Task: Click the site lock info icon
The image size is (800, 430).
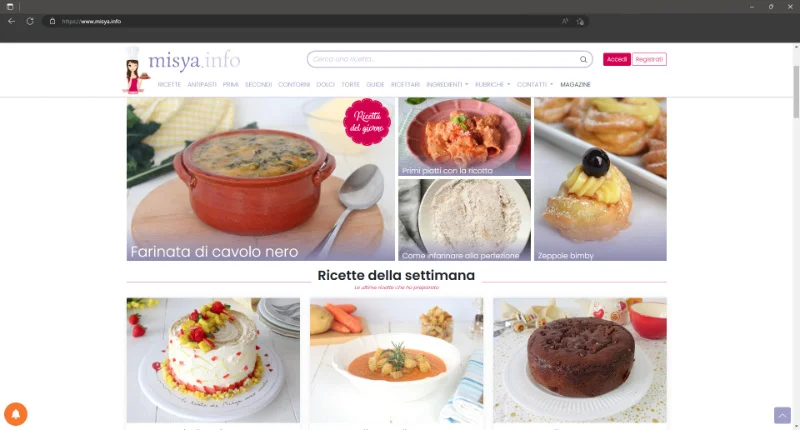Action: 52,21
